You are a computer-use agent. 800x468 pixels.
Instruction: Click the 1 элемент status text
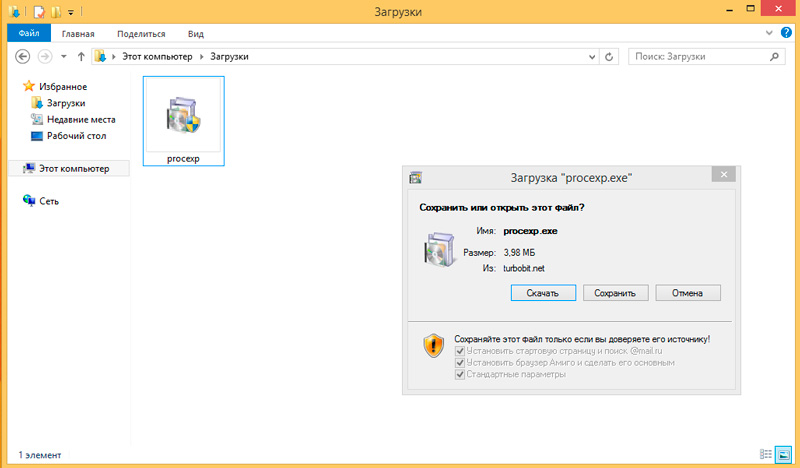pos(40,455)
